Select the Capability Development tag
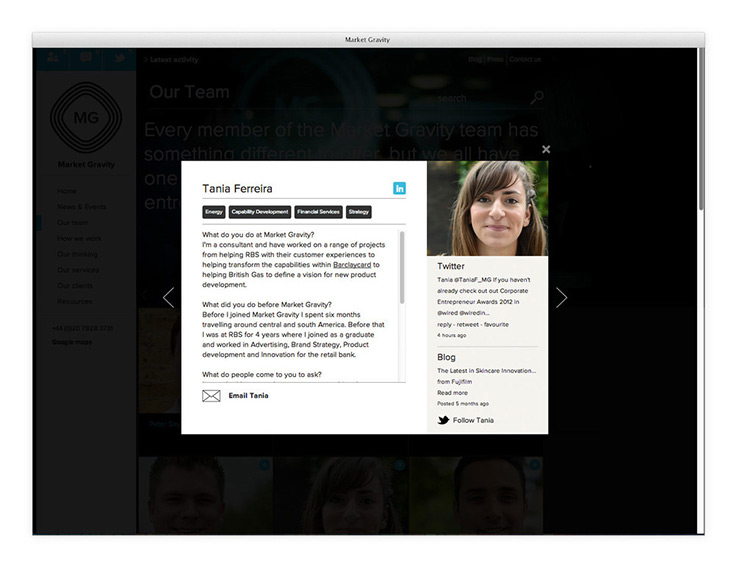This screenshot has width=736, height=572. click(x=260, y=212)
